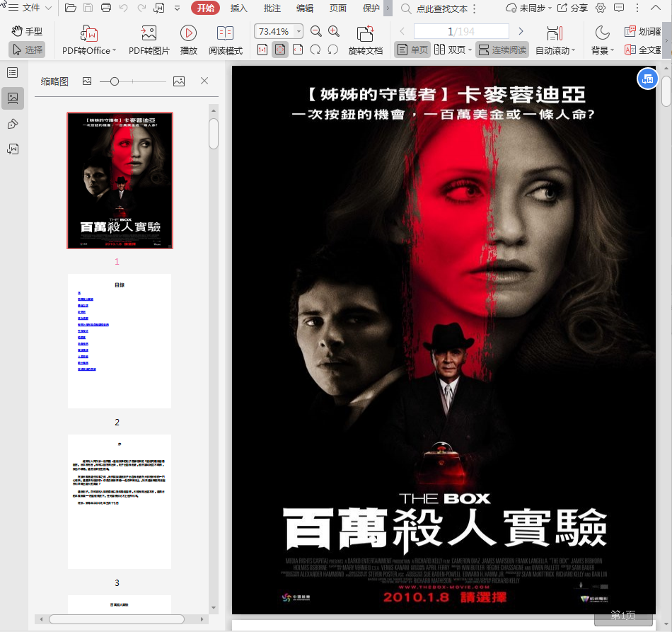Image resolution: width=672 pixels, height=632 pixels.
Task: Expand more ribbon tabs arrow
Action: tap(388, 8)
